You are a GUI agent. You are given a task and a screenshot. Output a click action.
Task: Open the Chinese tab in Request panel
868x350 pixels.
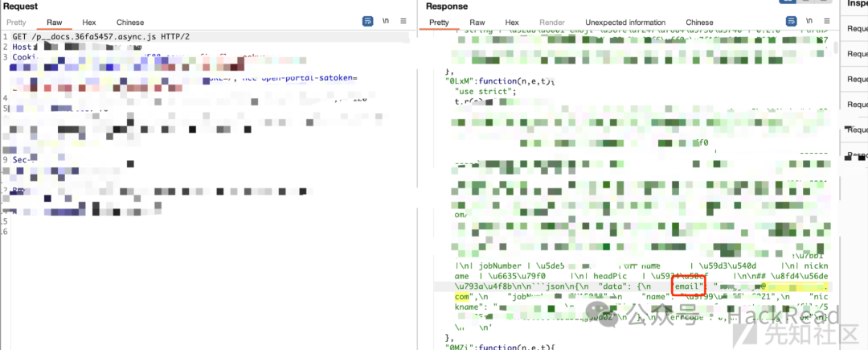130,23
